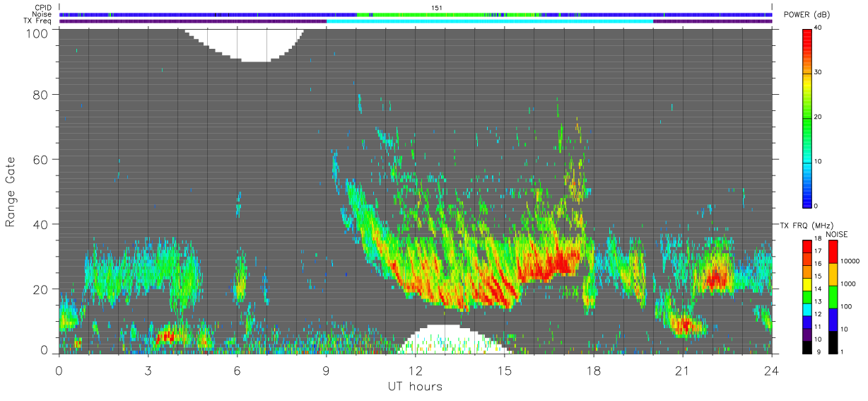Select TX FRQ scale label 13
This screenshot has width=868, height=401.
click(x=818, y=302)
